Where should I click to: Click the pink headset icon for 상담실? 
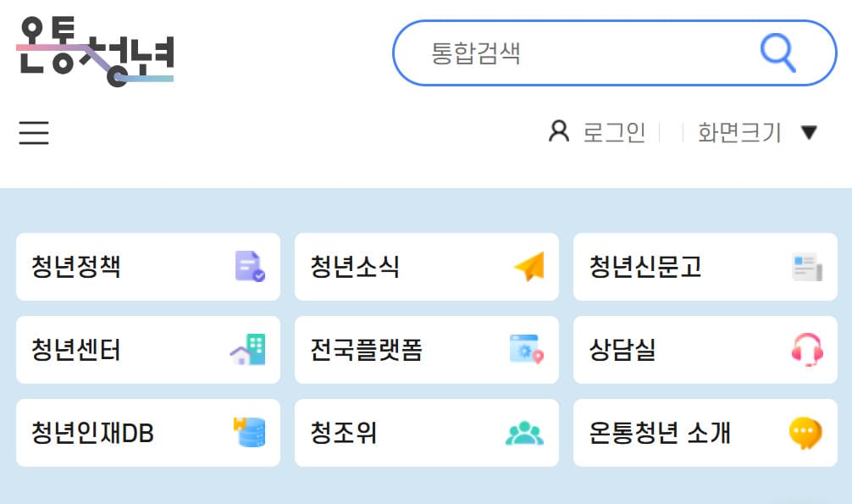(x=807, y=350)
